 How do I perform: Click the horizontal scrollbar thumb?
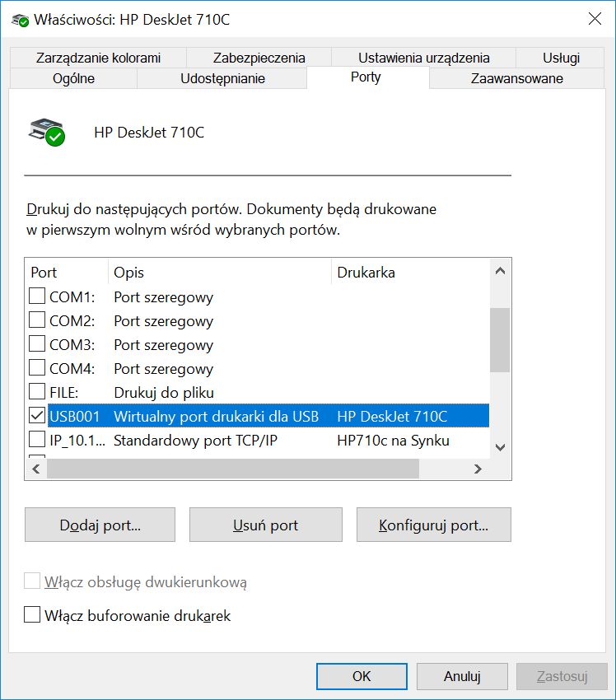233,469
